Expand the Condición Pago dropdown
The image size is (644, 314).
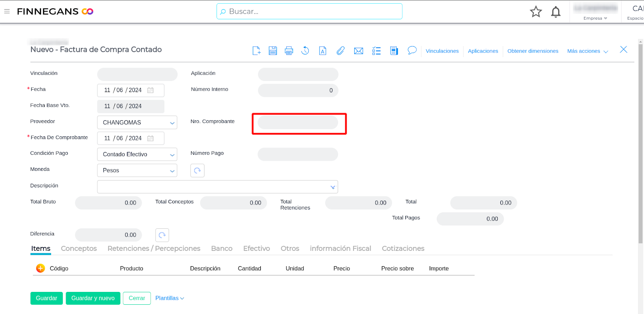[172, 154]
